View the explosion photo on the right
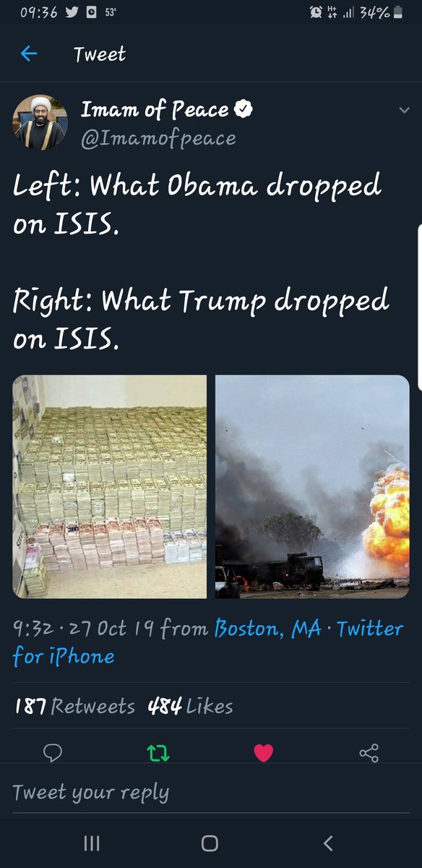The image size is (422, 868). (x=312, y=486)
